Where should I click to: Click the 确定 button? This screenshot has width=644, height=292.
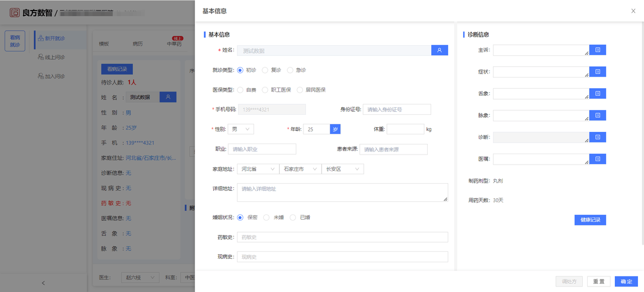point(626,282)
